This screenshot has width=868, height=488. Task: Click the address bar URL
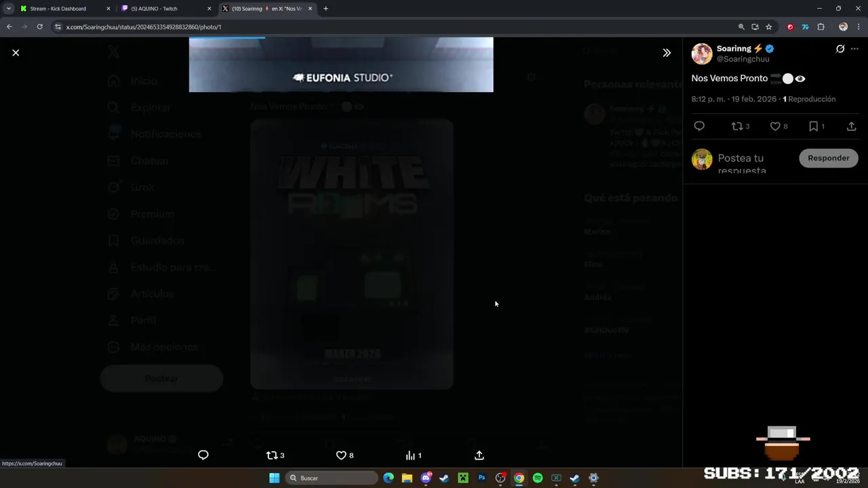tap(144, 27)
